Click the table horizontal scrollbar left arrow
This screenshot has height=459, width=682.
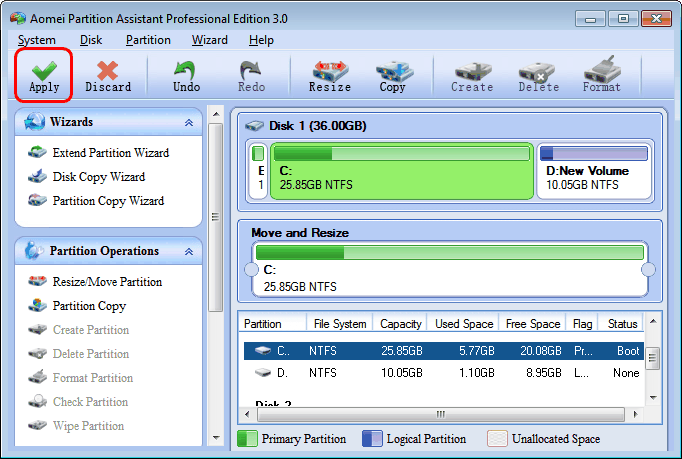[x=247, y=414]
